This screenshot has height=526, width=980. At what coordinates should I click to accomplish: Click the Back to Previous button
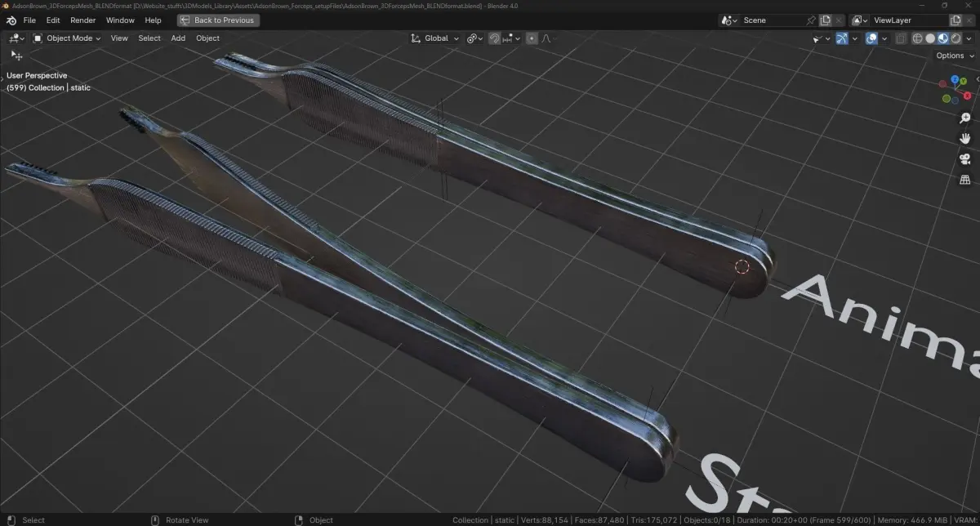(218, 20)
